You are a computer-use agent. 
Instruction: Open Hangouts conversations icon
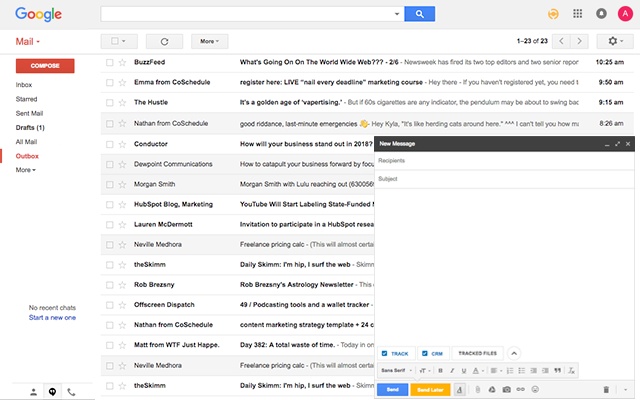tap(52, 392)
